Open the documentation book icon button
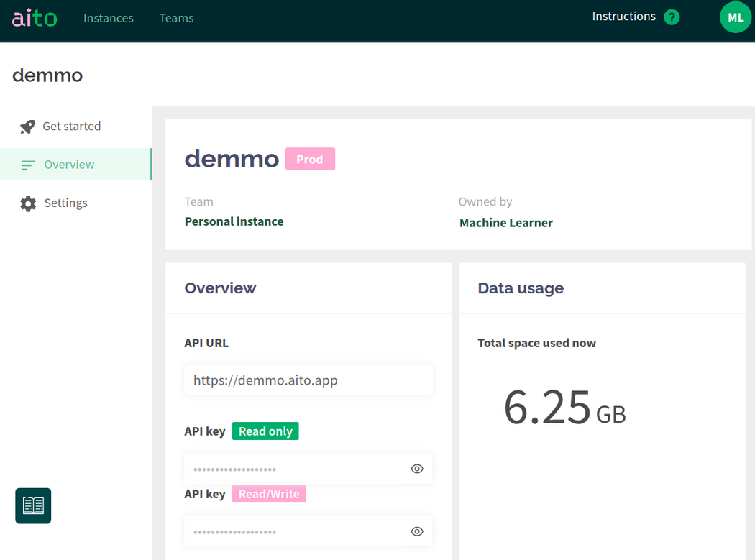The image size is (755, 560). pos(33,505)
